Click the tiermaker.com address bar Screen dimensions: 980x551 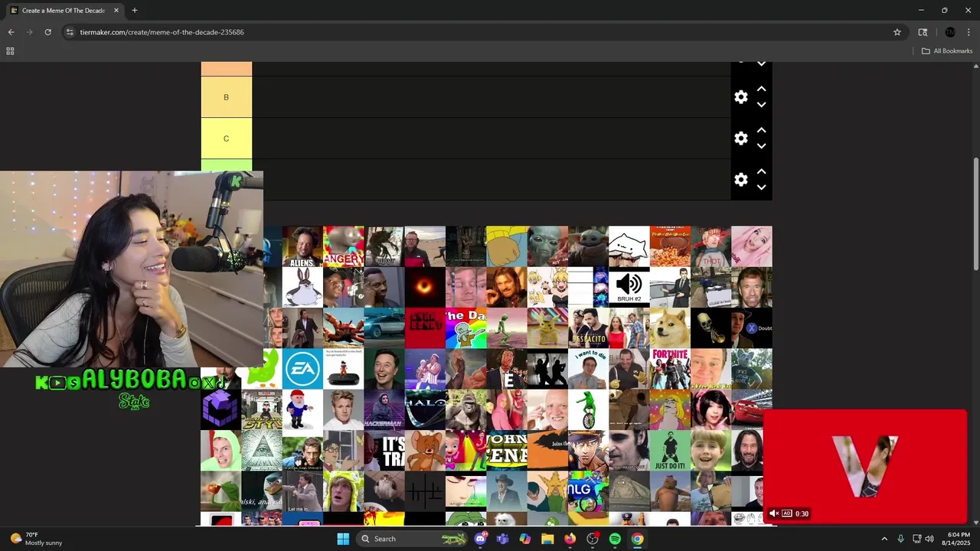click(x=482, y=32)
